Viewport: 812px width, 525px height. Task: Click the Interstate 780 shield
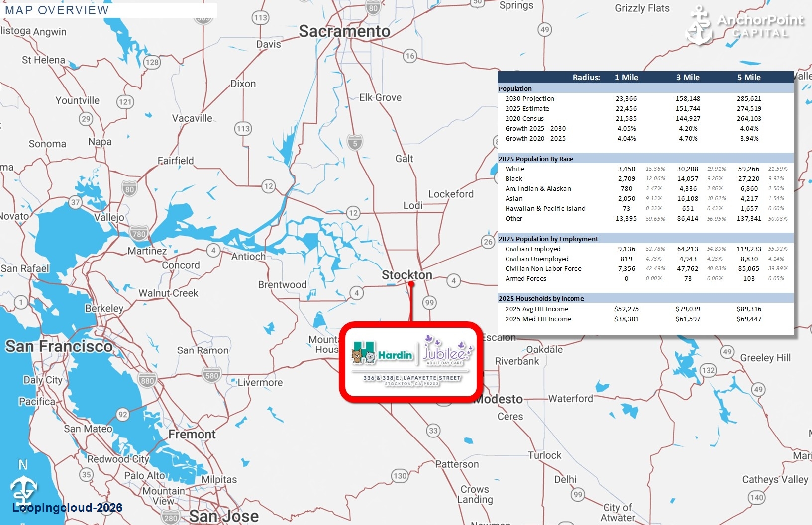click(138, 233)
